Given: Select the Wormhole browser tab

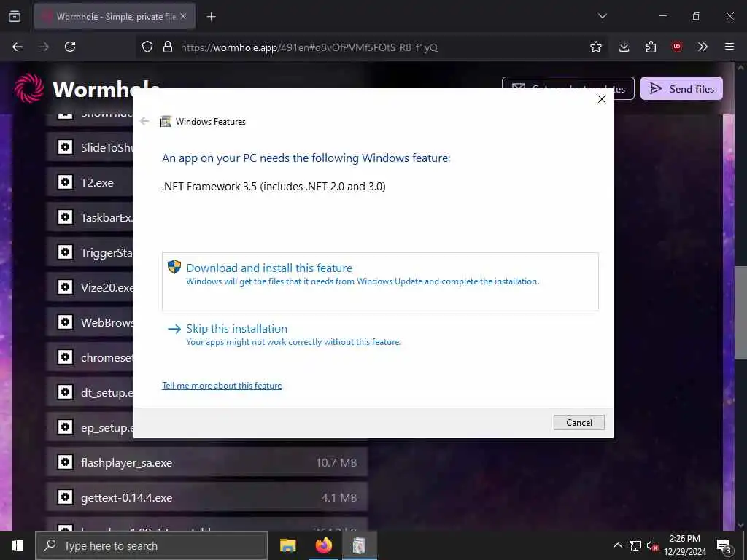Looking at the screenshot, I should (115, 16).
